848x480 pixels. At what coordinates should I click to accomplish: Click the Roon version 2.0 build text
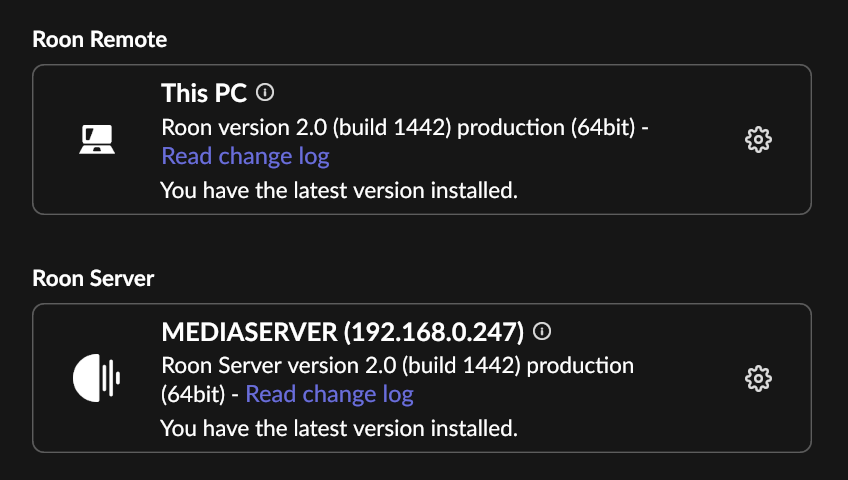(306, 128)
